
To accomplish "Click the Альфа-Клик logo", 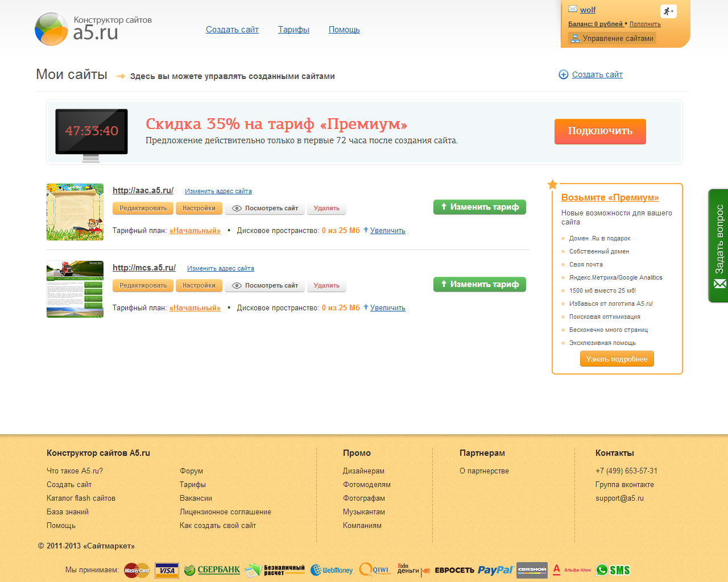I will click(x=572, y=570).
